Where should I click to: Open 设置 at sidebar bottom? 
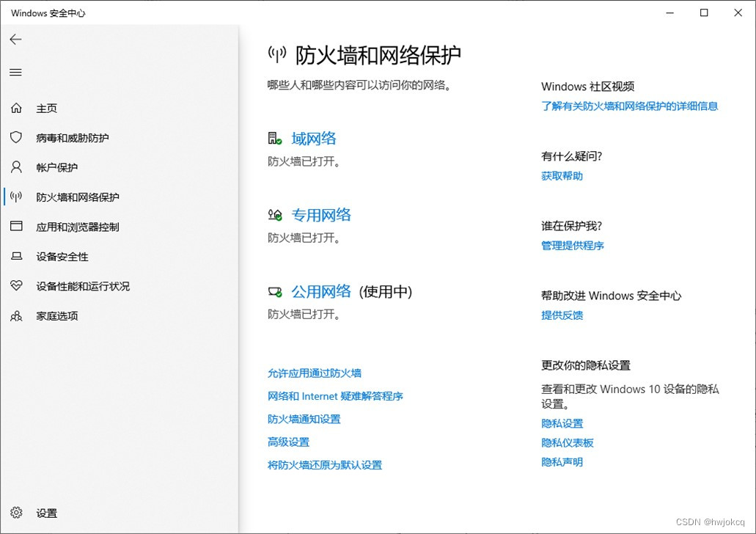coord(47,513)
